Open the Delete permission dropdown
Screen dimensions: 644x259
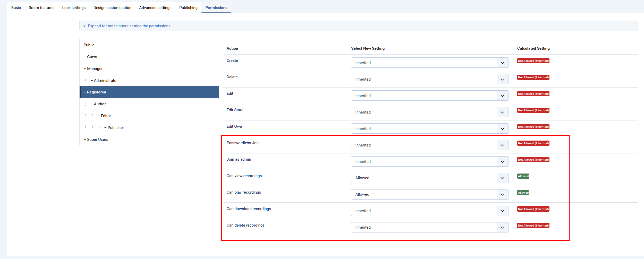pos(429,79)
